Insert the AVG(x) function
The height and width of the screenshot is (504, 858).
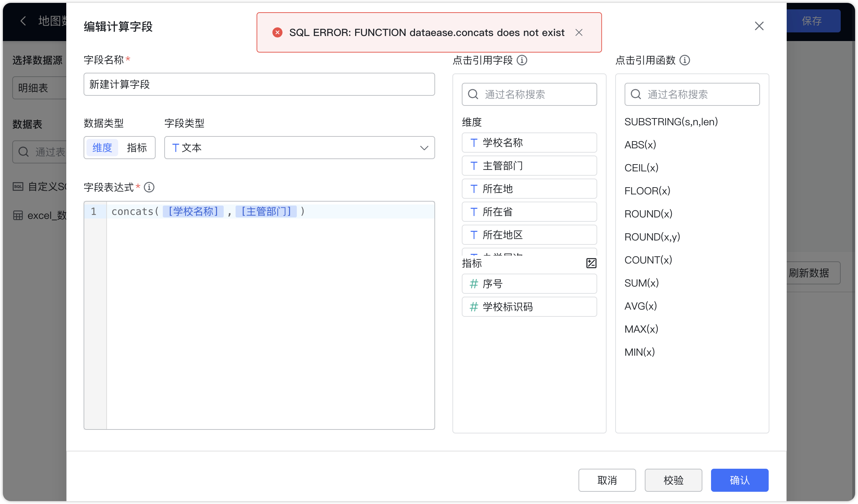coord(640,306)
